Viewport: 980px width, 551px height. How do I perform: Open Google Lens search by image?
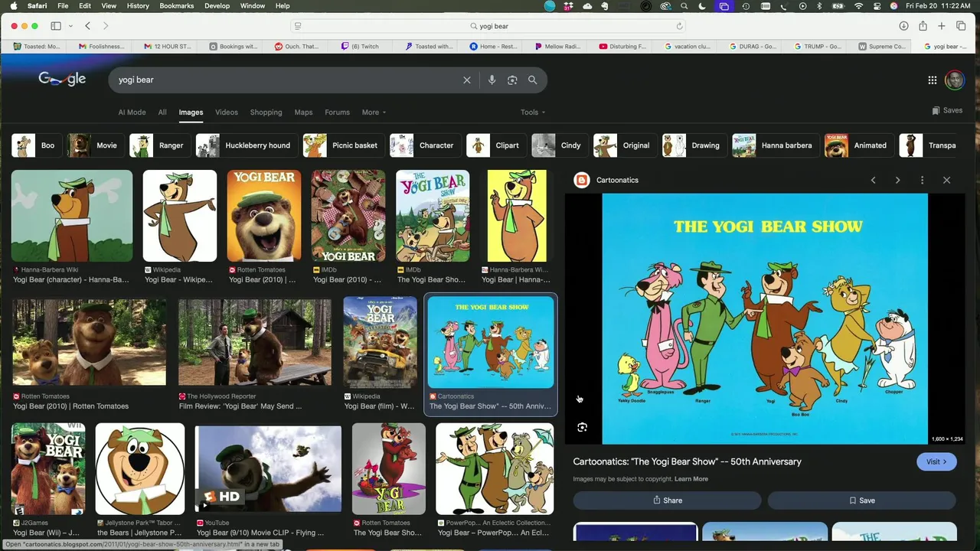click(512, 80)
